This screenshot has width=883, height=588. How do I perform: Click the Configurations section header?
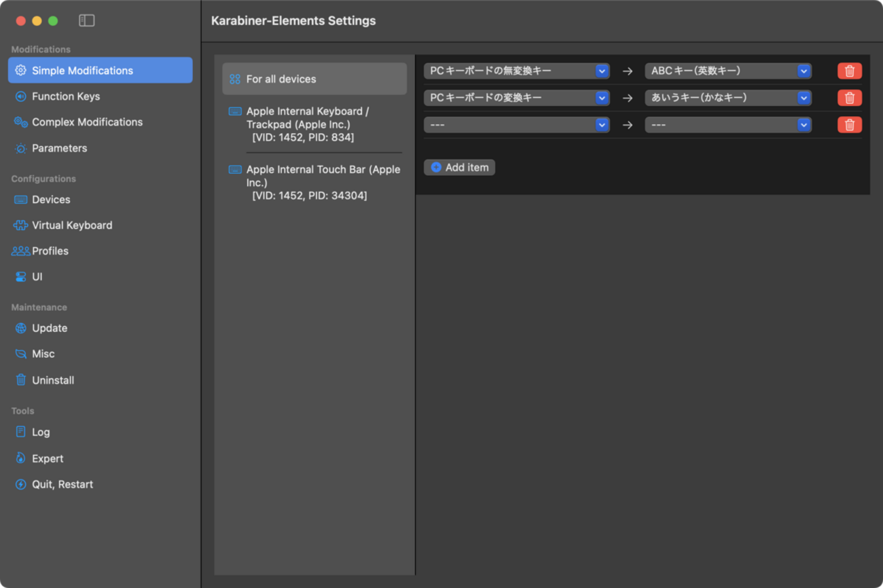(43, 179)
